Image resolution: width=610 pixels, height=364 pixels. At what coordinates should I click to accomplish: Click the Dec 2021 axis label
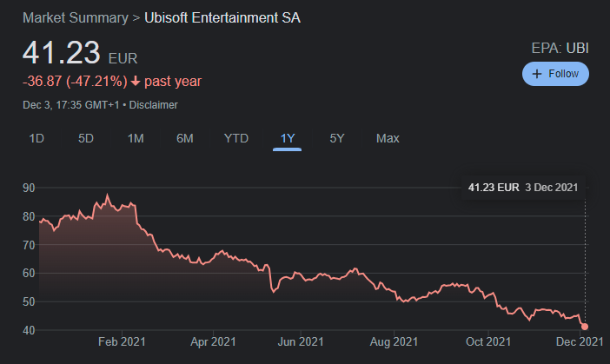tap(580, 341)
